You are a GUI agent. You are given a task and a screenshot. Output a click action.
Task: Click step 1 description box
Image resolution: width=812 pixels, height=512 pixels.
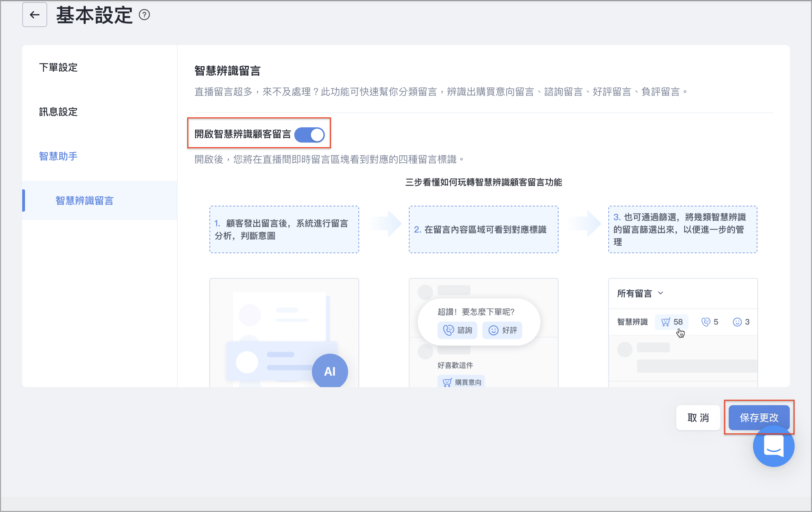(284, 229)
